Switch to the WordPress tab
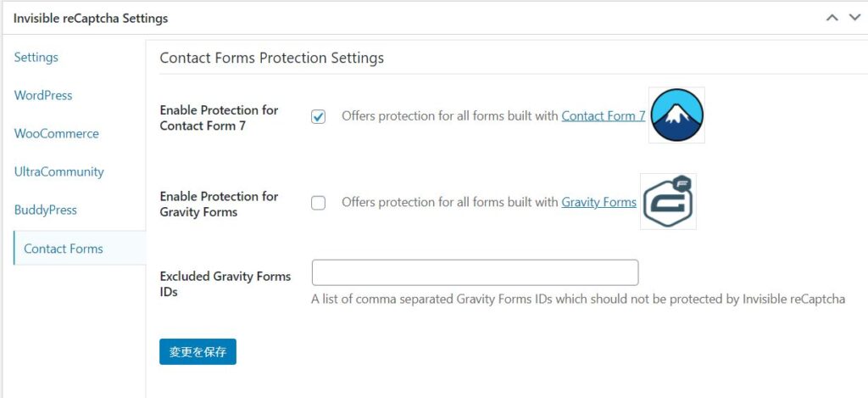Screen dimensions: 868x398 coord(43,96)
